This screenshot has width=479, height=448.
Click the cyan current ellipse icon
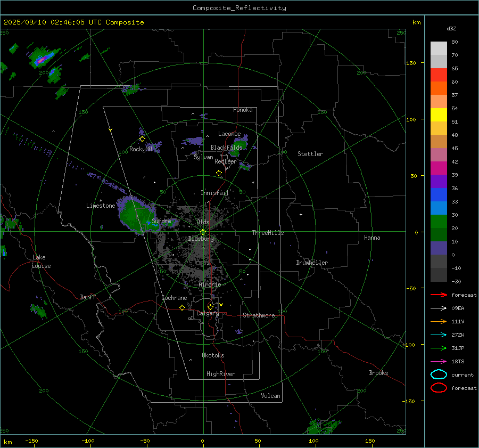coord(439,374)
